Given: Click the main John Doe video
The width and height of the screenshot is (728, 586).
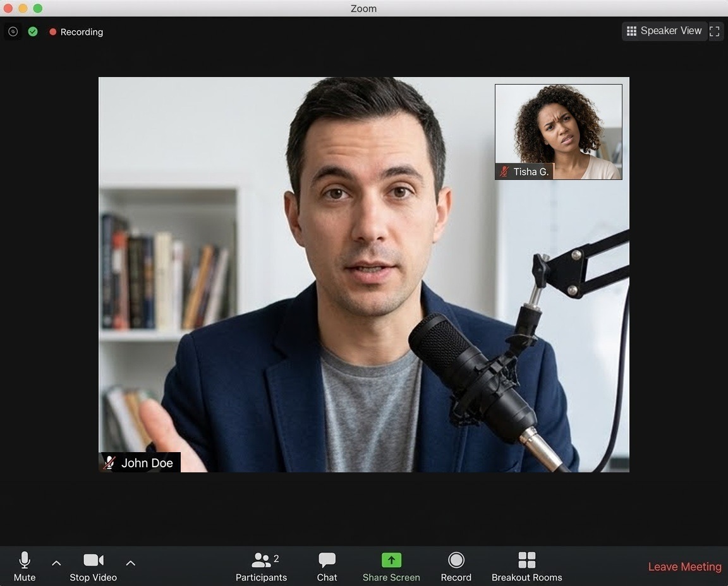Looking at the screenshot, I should (363, 275).
